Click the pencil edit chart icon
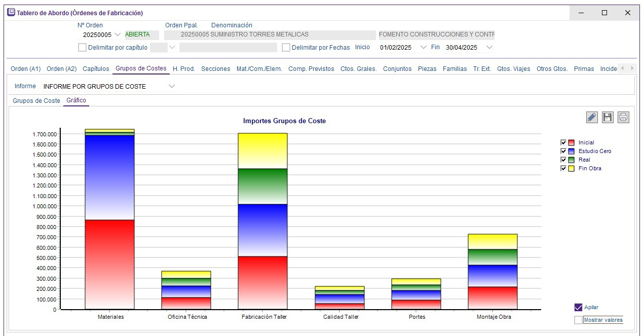Image resolution: width=644 pixels, height=336 pixels. pos(592,117)
